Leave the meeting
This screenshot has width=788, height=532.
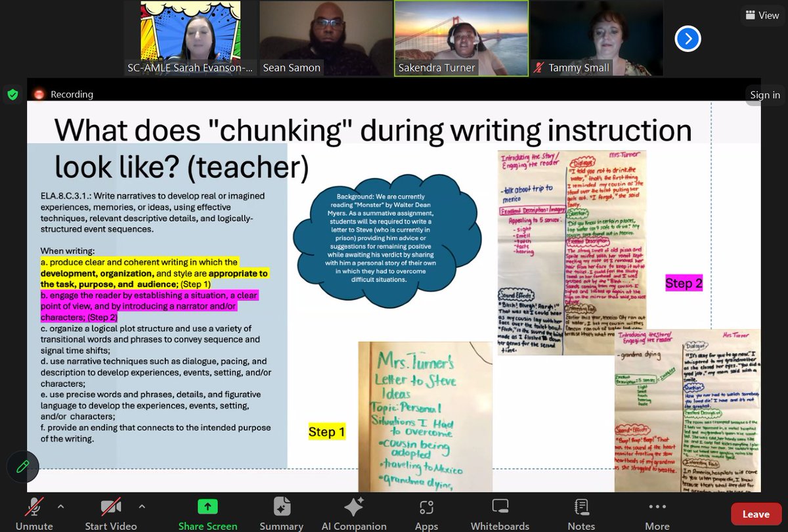756,514
